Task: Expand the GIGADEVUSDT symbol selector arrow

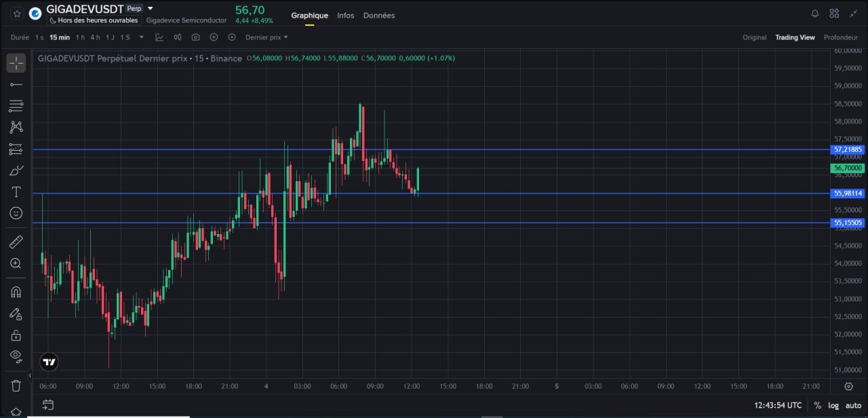Action: tap(151, 9)
